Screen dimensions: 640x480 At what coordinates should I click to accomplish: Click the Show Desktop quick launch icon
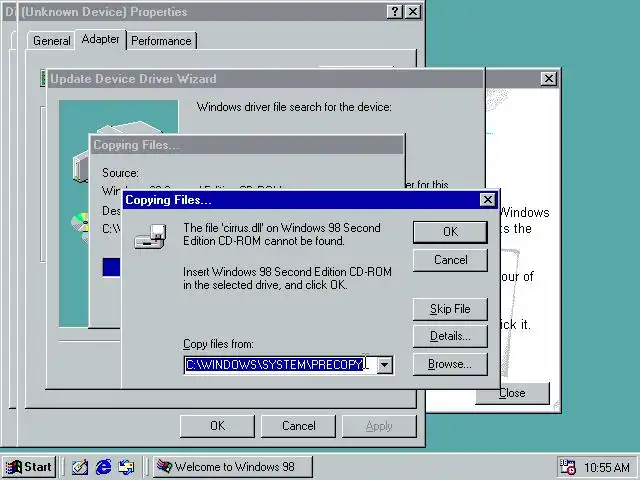click(80, 467)
